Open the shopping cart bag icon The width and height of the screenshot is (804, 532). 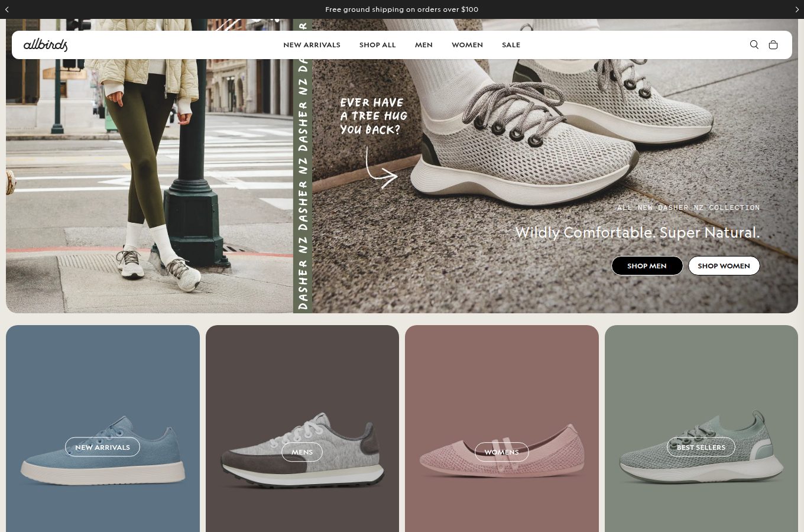pyautogui.click(x=773, y=45)
